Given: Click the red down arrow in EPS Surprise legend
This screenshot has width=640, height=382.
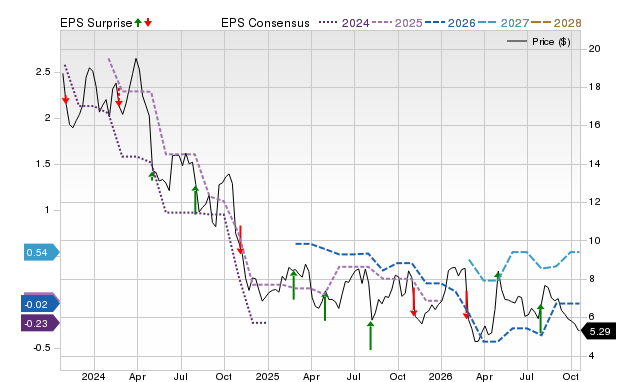Looking at the screenshot, I should [148, 22].
